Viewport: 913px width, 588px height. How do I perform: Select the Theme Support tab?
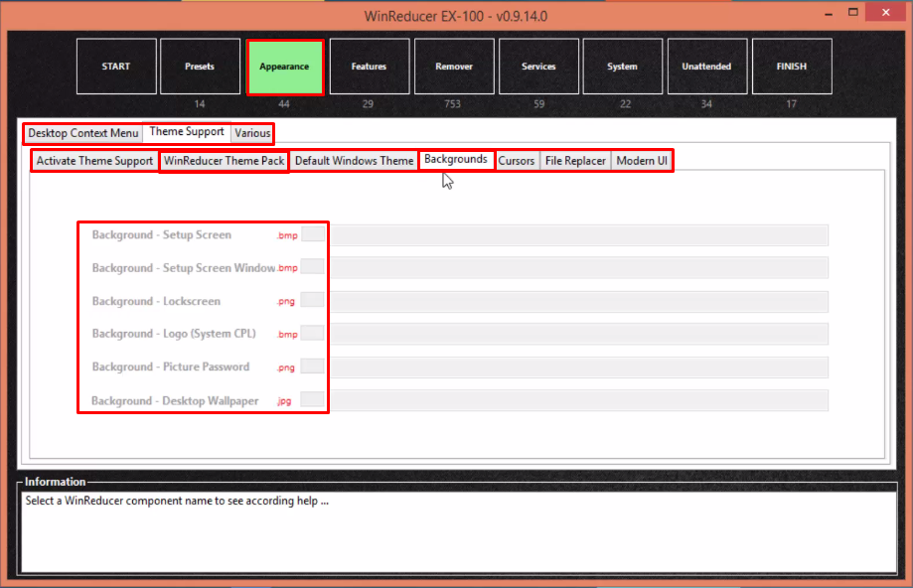click(x=187, y=132)
